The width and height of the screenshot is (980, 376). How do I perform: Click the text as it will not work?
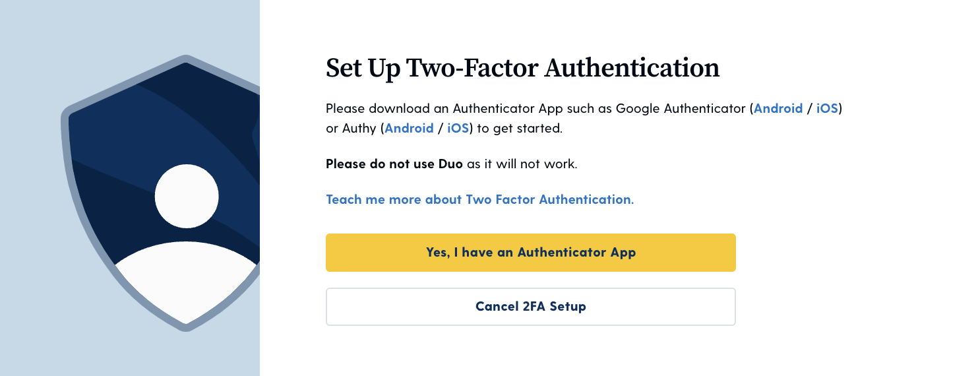point(522,164)
